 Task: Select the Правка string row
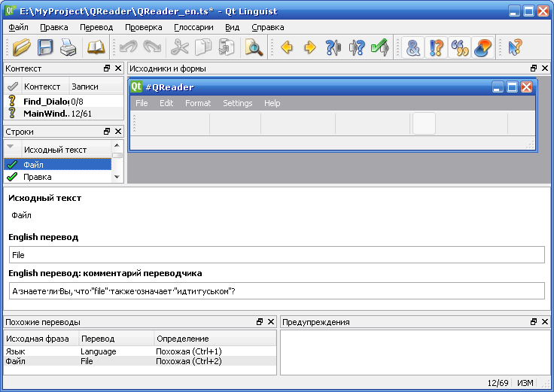coord(58,177)
